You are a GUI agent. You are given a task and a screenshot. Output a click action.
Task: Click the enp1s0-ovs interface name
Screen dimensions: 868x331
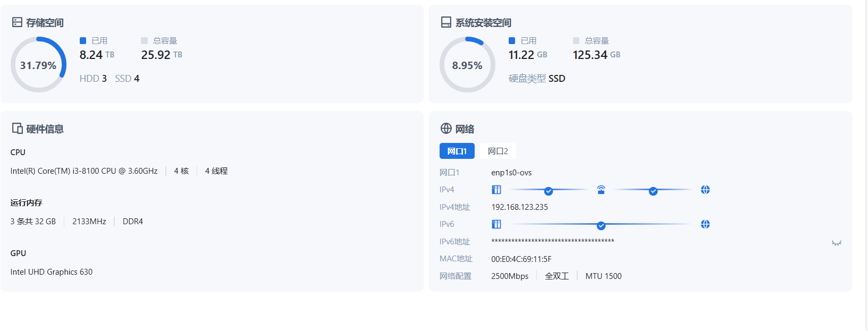click(511, 173)
